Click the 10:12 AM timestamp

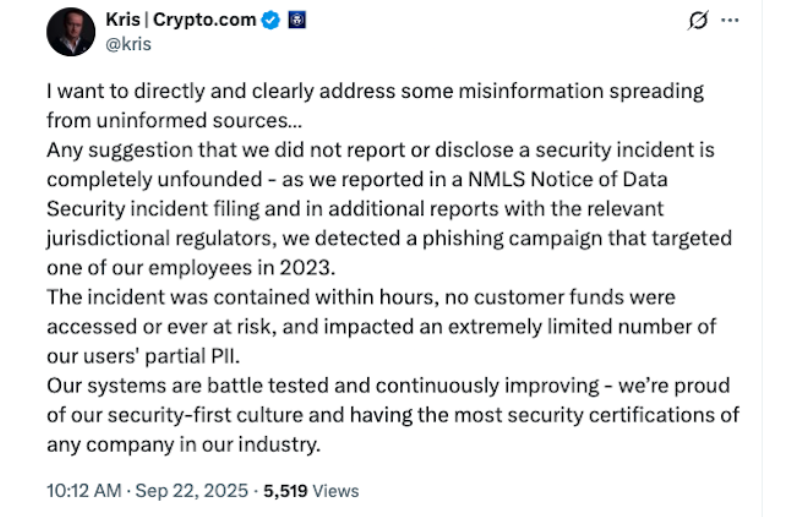(x=82, y=491)
